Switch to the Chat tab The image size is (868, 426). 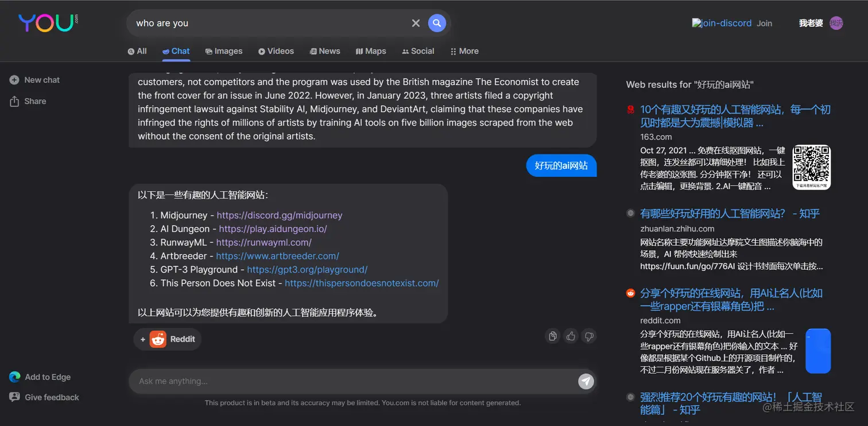tap(176, 51)
